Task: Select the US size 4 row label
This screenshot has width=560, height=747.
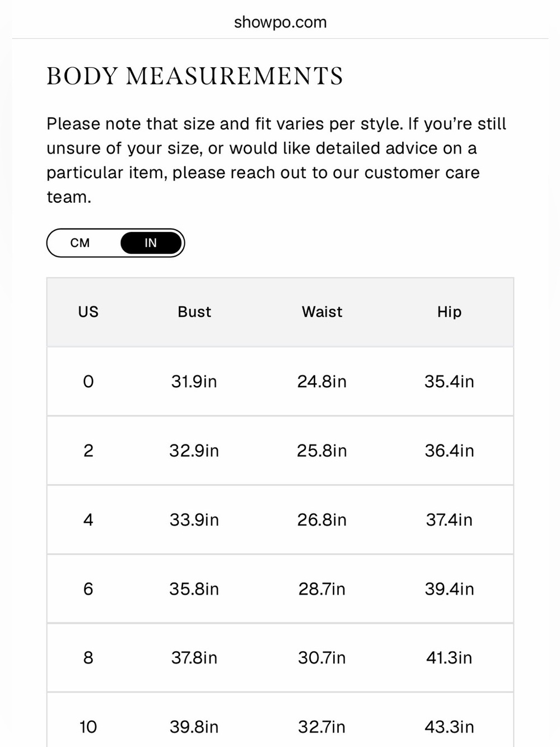Action: 88,519
